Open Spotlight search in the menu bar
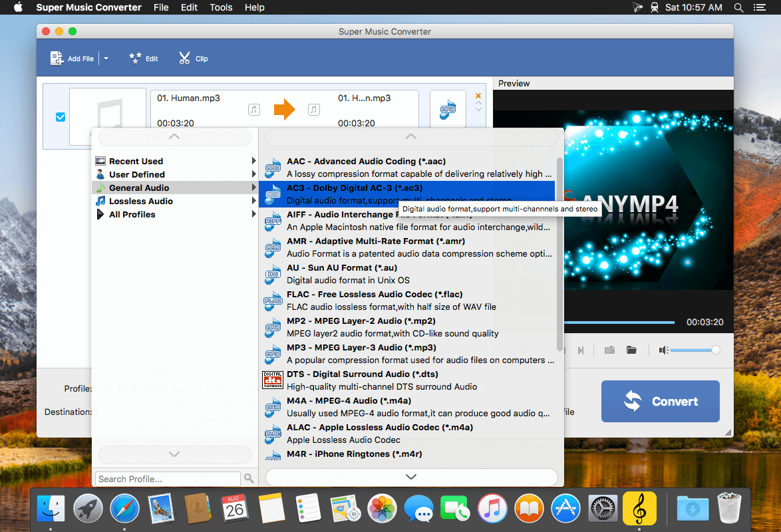Viewport: 781px width, 532px height. pyautogui.click(x=738, y=7)
